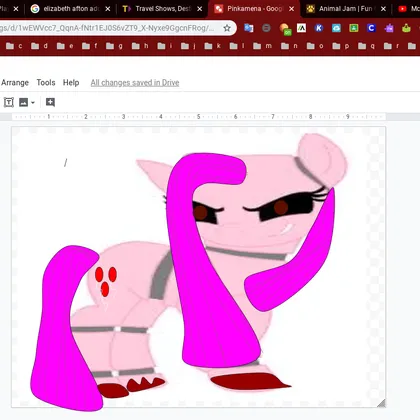Click the white extension with black A
Screen dimensions: 420x420
[301, 28]
